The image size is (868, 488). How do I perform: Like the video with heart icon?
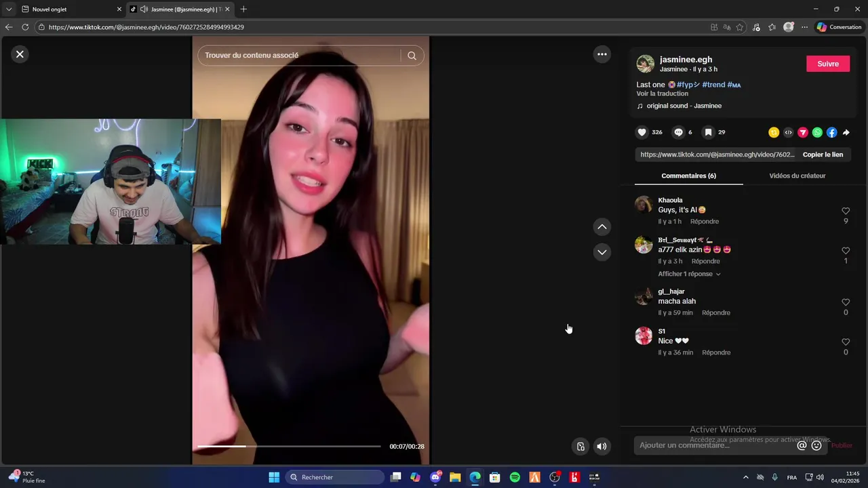pos(642,132)
